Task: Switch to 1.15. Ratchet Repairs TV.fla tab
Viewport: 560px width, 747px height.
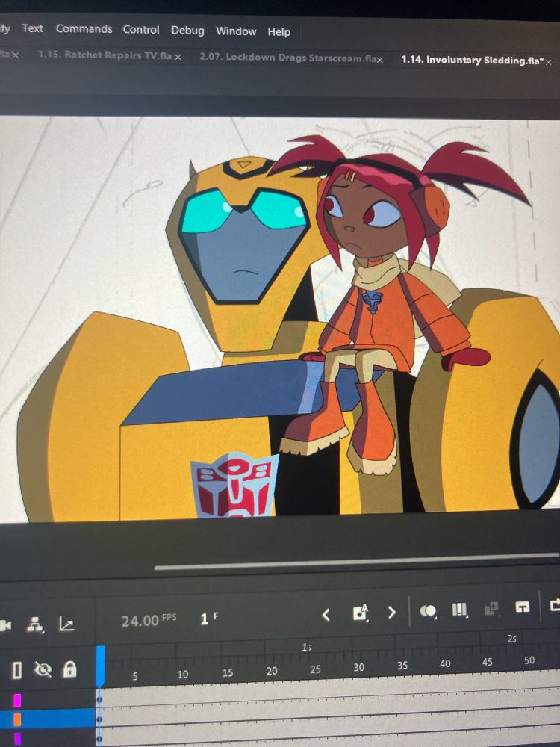Action: coord(105,55)
